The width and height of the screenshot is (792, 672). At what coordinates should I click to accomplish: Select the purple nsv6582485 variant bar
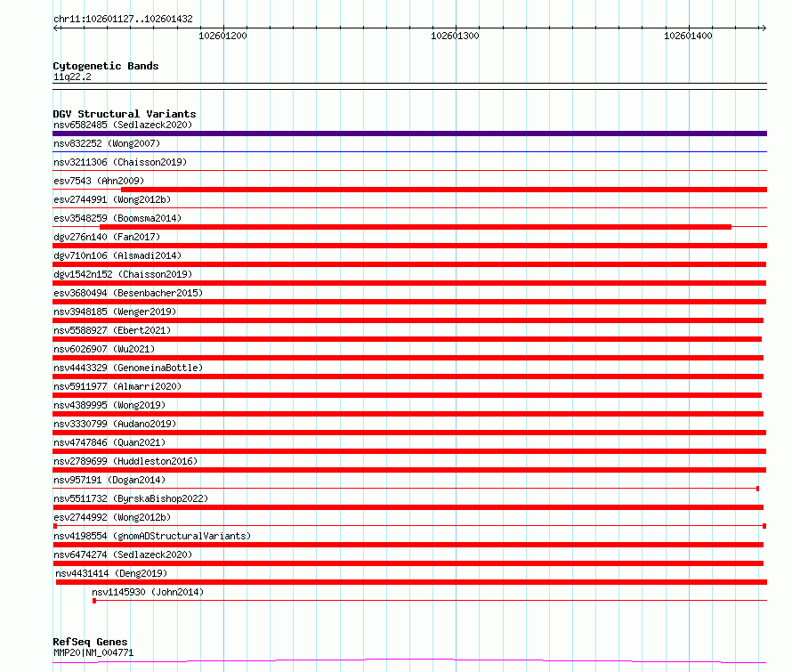409,134
